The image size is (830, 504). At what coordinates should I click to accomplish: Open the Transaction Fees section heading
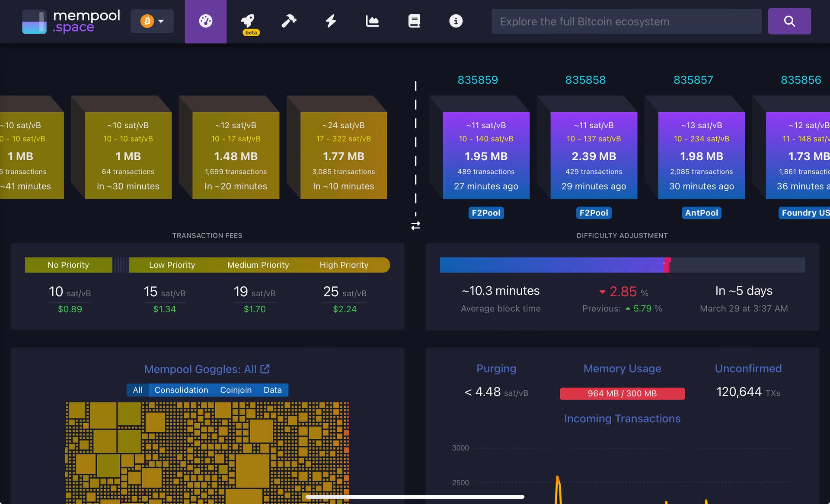coord(207,235)
